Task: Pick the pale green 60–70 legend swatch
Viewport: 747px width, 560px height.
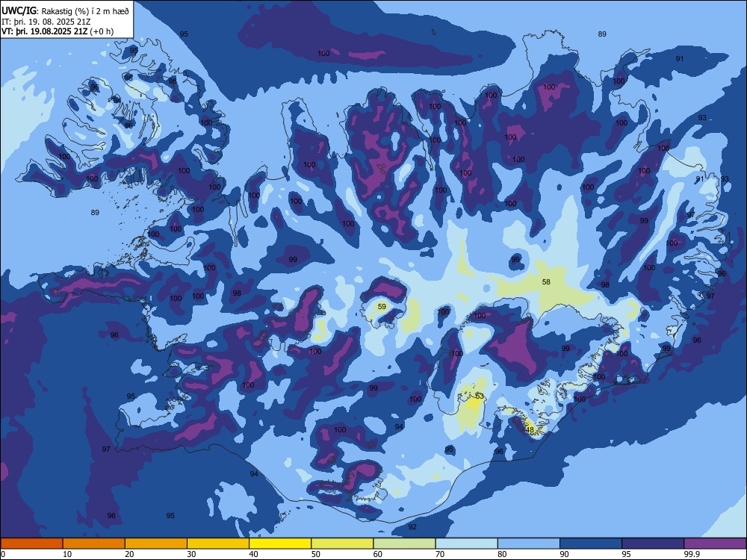Action: point(404,544)
